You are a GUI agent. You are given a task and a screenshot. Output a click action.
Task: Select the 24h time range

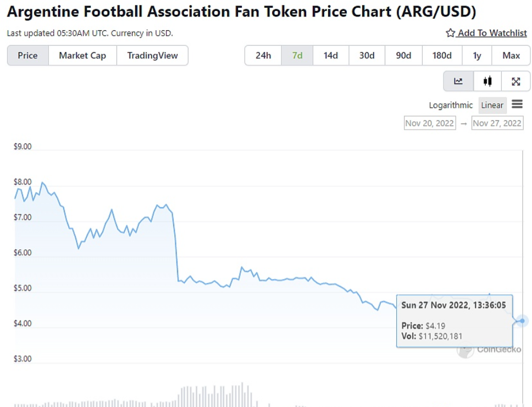coord(263,55)
